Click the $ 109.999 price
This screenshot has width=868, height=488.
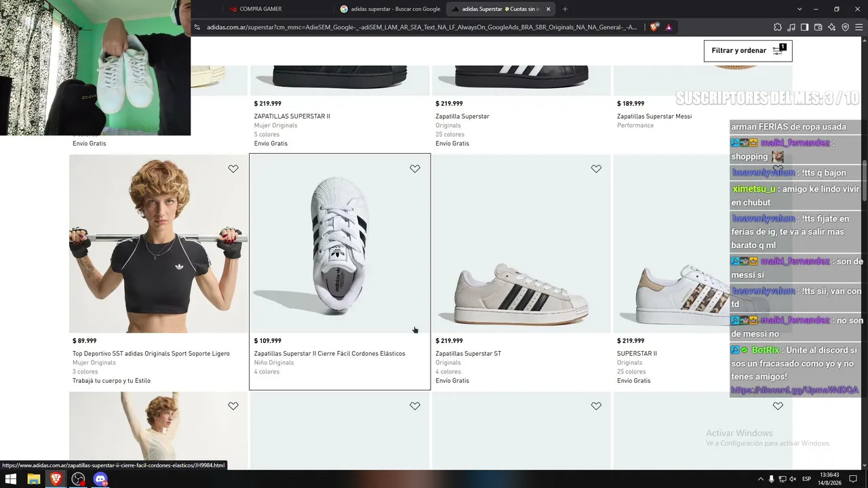[267, 341]
